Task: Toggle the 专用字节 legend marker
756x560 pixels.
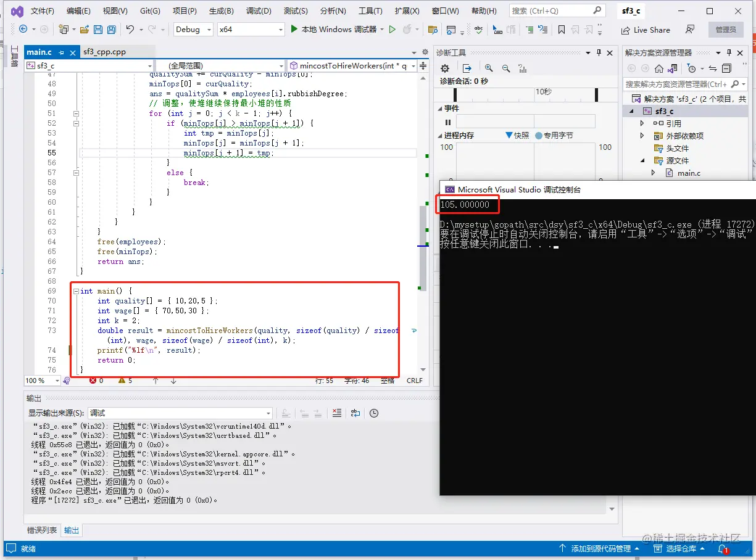Action: click(539, 135)
